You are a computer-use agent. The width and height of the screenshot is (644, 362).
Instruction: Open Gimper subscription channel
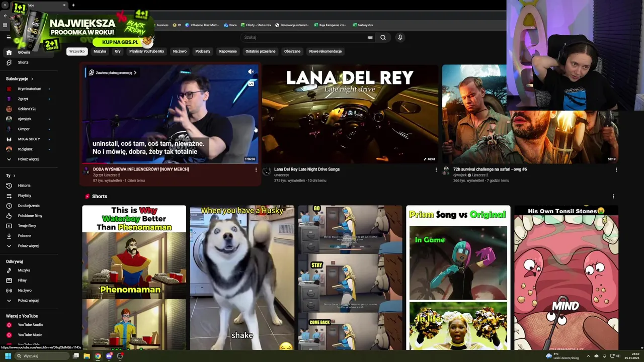(28, 129)
